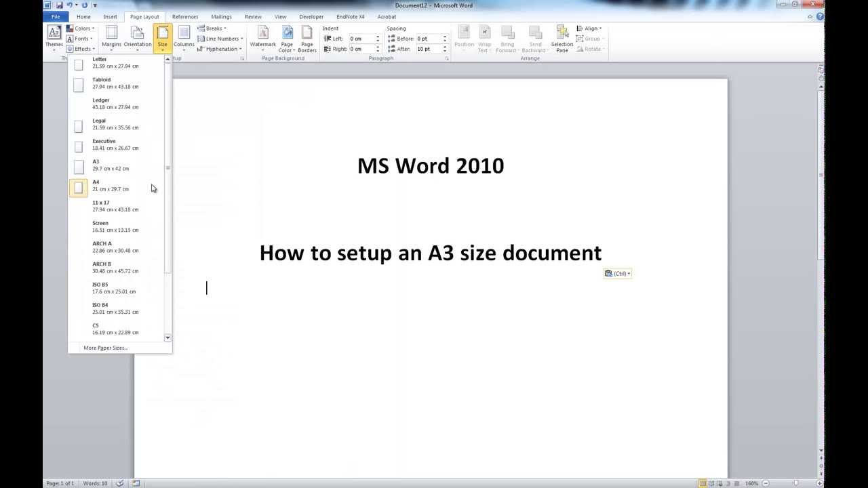The image size is (868, 488).
Task: Select the Legal paper size
Action: (117, 124)
